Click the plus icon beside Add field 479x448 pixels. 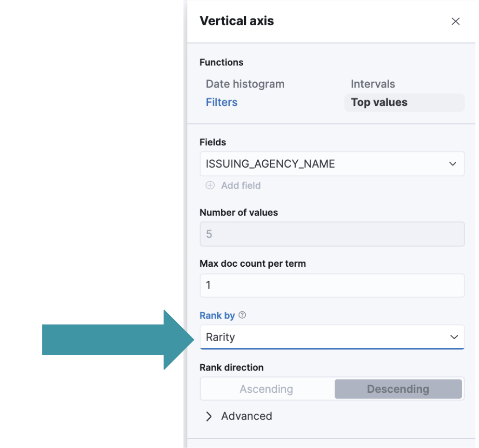click(x=210, y=185)
